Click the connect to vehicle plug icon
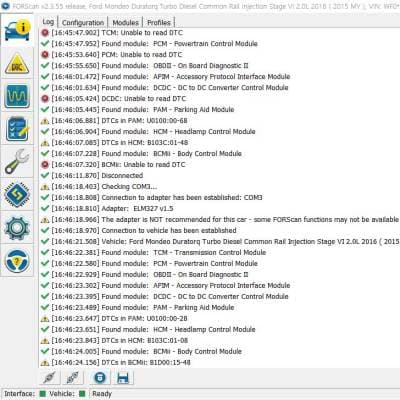The image size is (400, 400). 50,378
